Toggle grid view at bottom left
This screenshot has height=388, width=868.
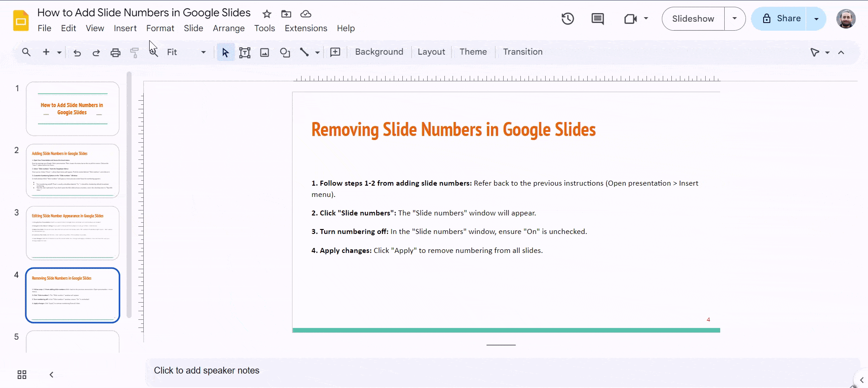(22, 374)
